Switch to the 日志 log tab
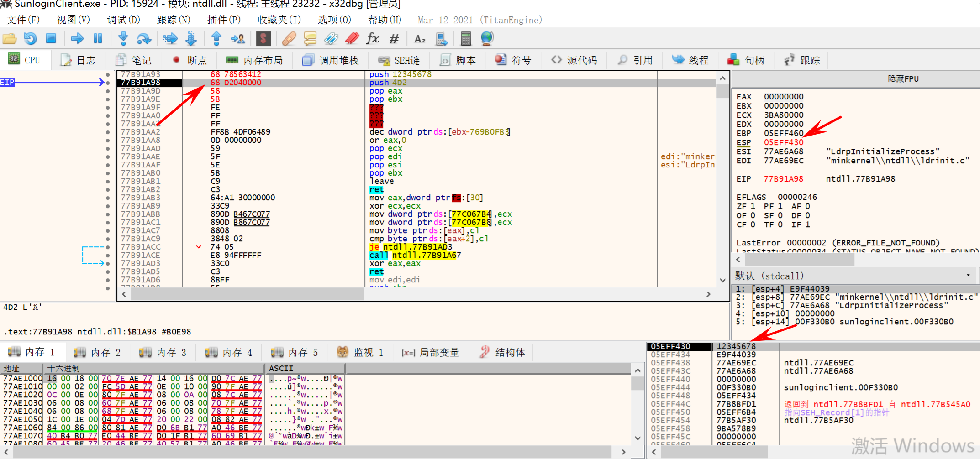Image resolution: width=980 pixels, height=459 pixels. pyautogui.click(x=79, y=60)
